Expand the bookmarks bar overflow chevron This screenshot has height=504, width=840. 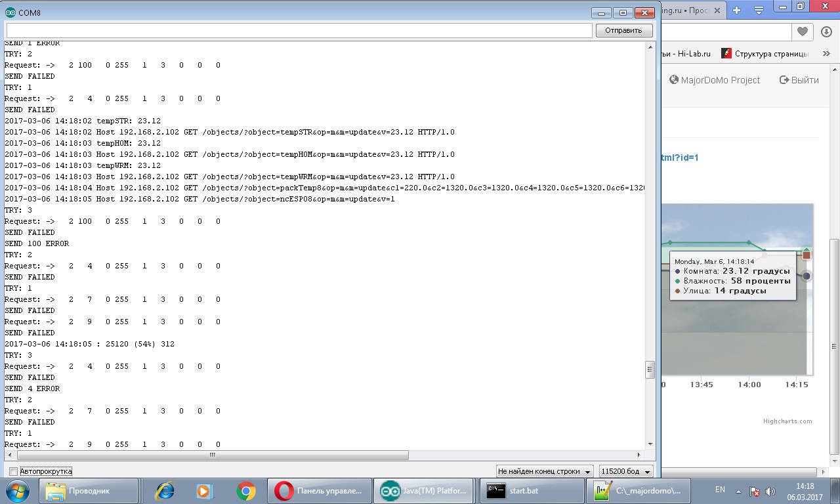click(x=825, y=53)
